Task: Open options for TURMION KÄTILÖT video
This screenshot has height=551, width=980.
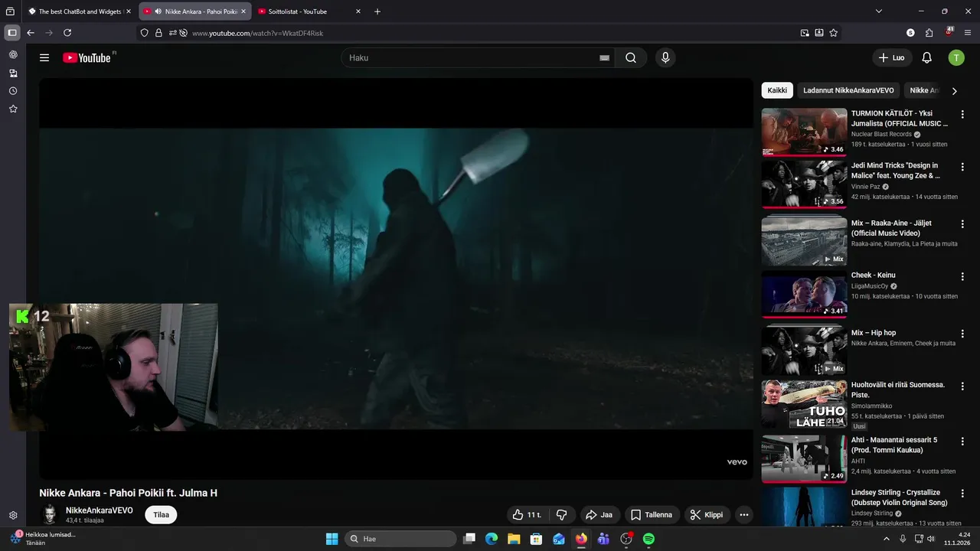Action: click(x=962, y=114)
